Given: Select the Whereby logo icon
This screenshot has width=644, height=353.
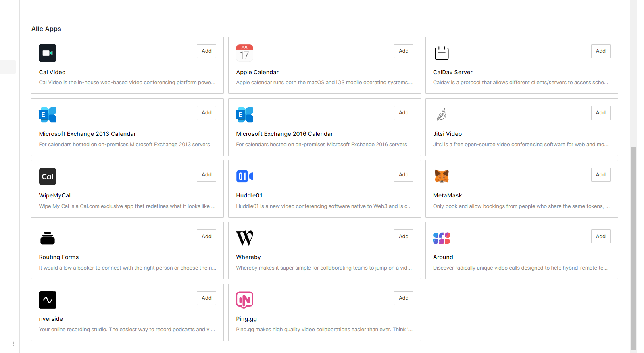Looking at the screenshot, I should pos(245,238).
